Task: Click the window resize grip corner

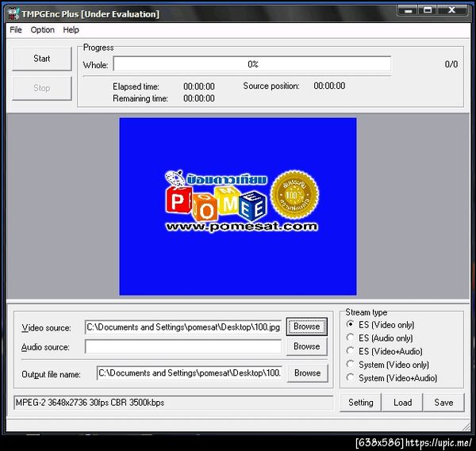Action: point(466,426)
